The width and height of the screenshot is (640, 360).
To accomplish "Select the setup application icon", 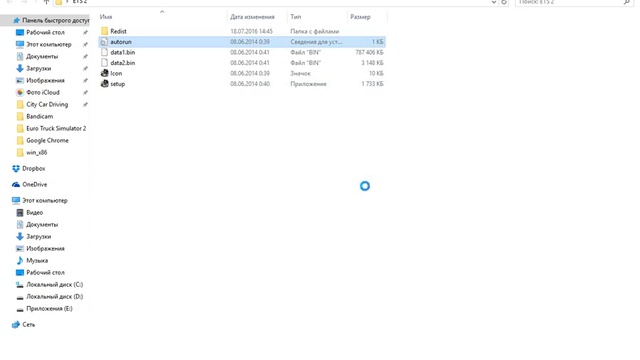I will (104, 84).
